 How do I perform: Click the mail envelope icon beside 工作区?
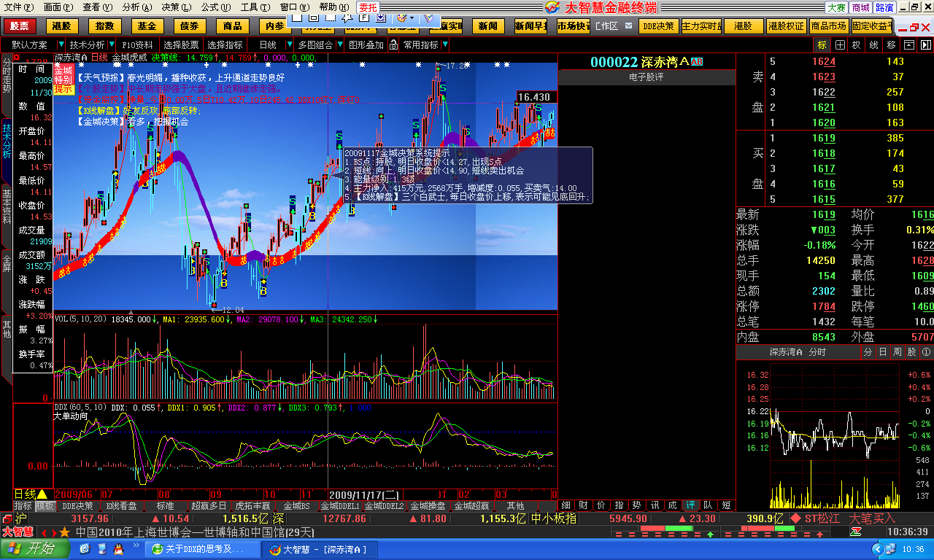(x=628, y=26)
